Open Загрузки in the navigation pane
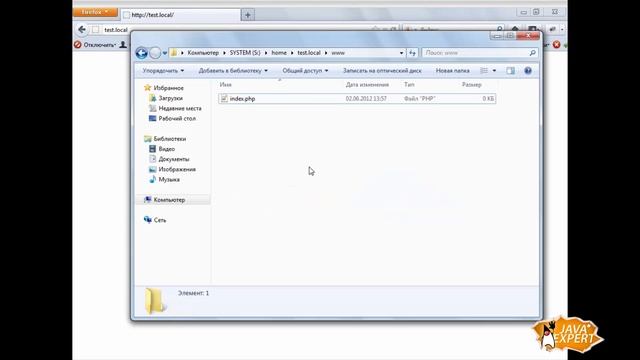The width and height of the screenshot is (640, 360). click(170, 98)
